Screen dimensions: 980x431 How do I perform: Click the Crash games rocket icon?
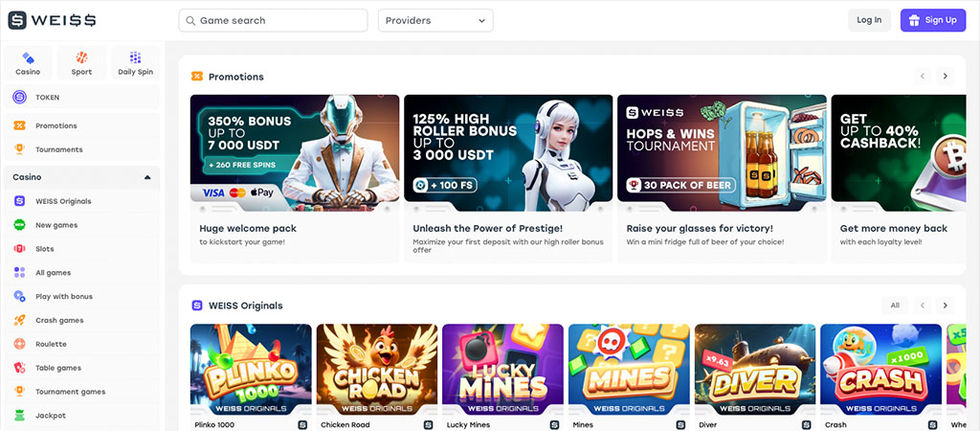point(19,320)
